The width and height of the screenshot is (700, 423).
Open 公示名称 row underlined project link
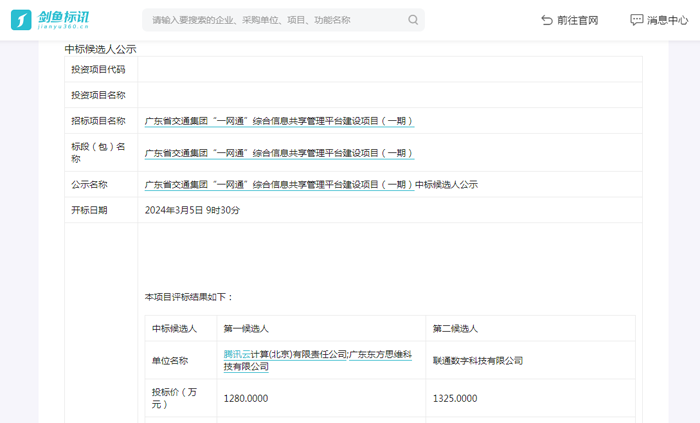pyautogui.click(x=279, y=185)
